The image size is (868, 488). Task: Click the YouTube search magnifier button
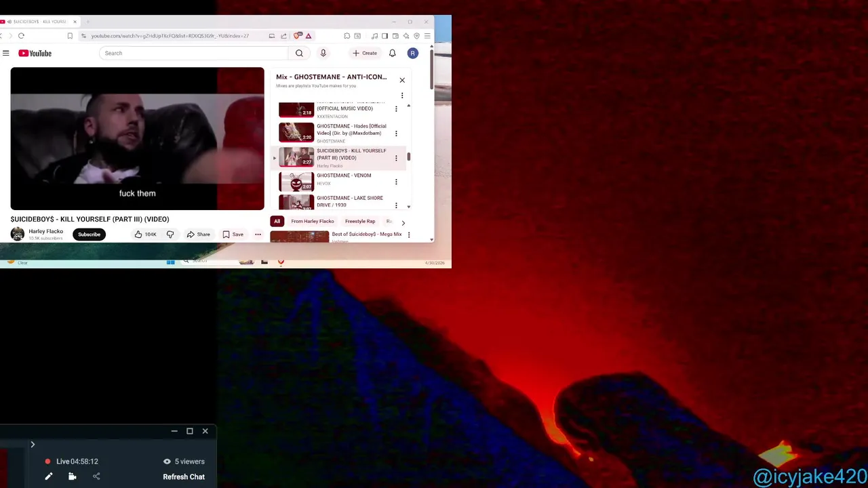tap(299, 53)
